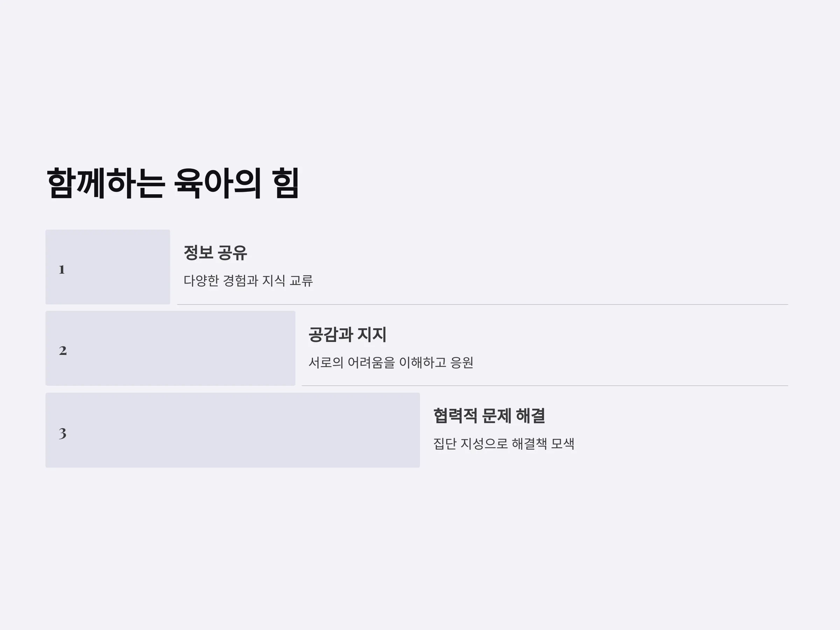
Task: Click the divider line under 공감과 지지 row
Action: 545,386
